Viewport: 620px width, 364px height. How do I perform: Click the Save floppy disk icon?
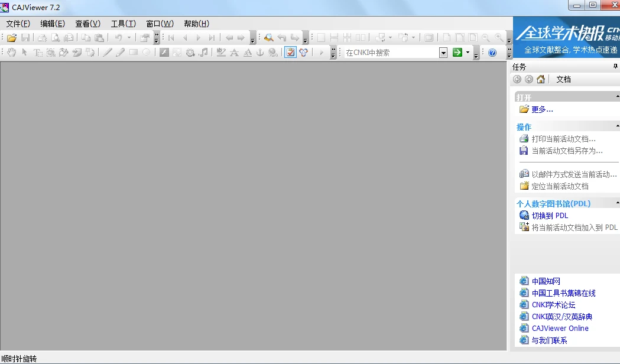[x=25, y=38]
